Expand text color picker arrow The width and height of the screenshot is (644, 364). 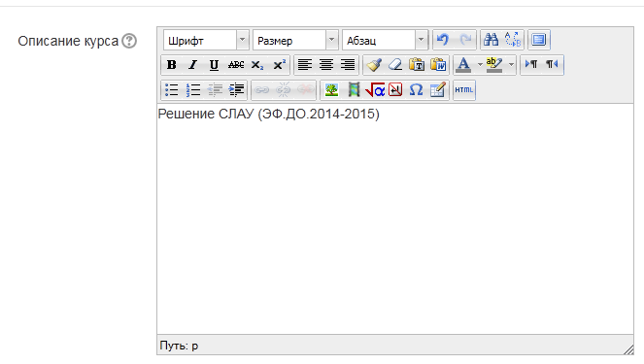coord(480,65)
